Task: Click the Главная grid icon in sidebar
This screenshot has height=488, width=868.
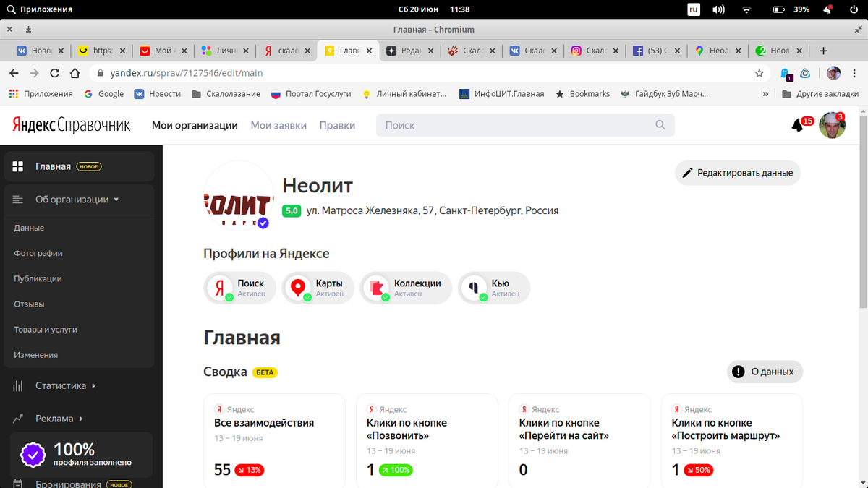Action: click(x=19, y=166)
